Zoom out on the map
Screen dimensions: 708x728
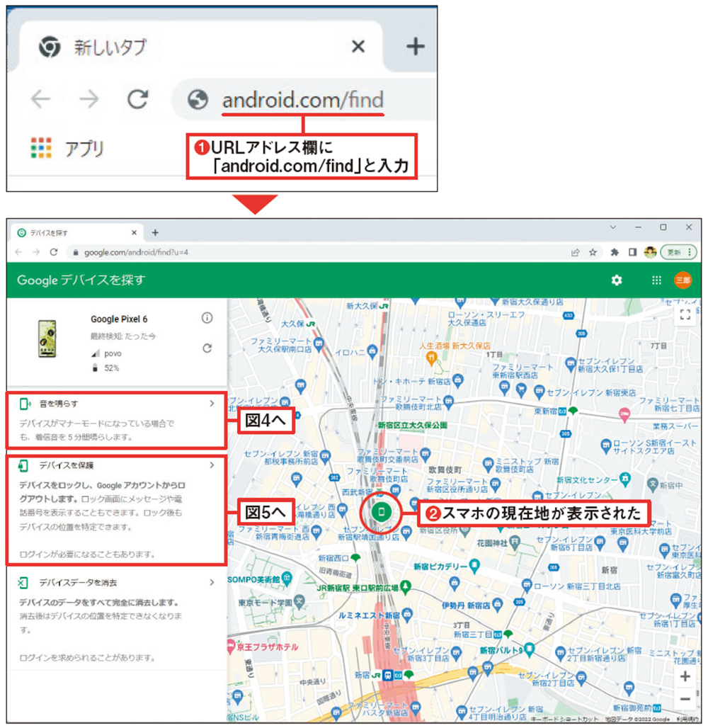685,699
